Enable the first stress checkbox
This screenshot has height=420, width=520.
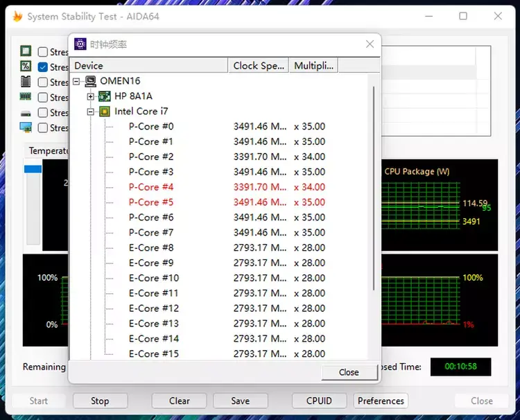43,52
